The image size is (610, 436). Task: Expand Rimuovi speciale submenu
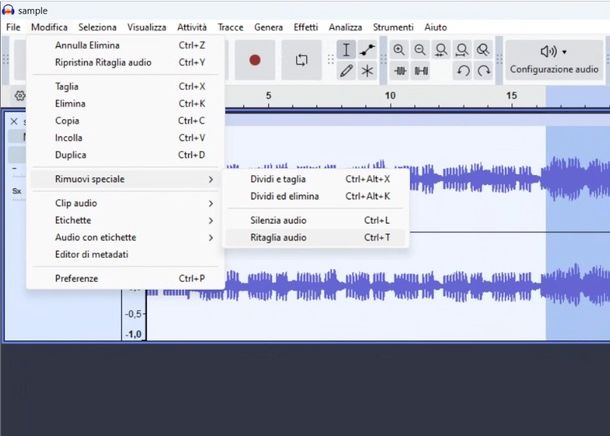click(125, 179)
